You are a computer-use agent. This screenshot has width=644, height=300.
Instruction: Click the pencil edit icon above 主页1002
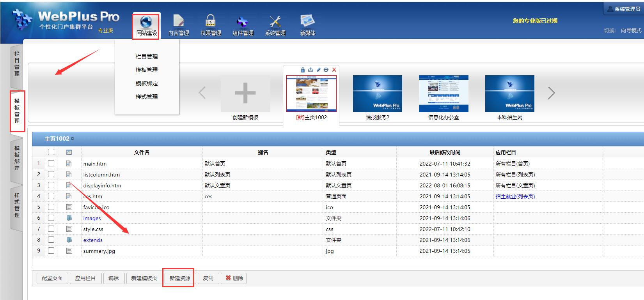tap(318, 70)
